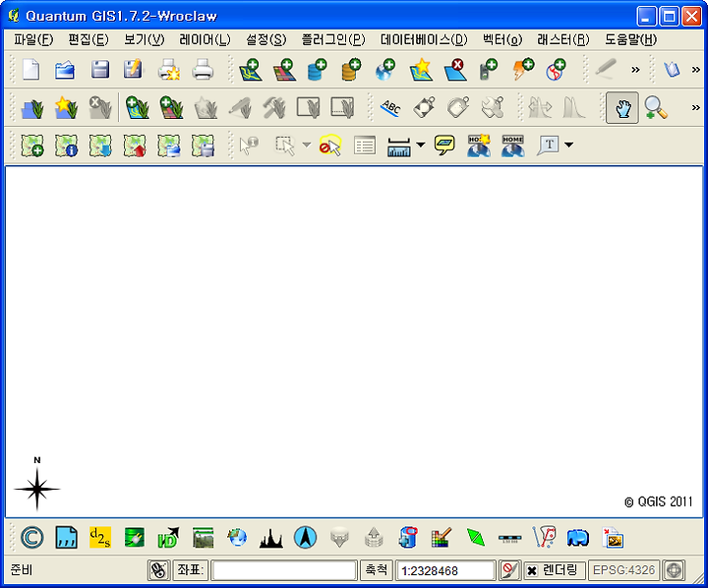
Task: Open the 벡터(o) menu
Action: [x=502, y=39]
